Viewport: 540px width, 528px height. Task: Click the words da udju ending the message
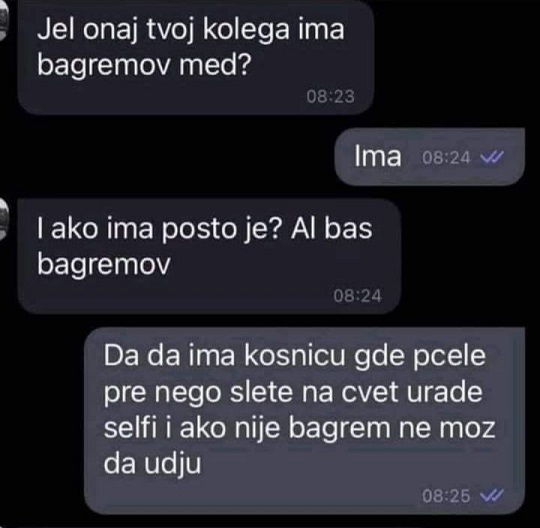tap(152, 464)
